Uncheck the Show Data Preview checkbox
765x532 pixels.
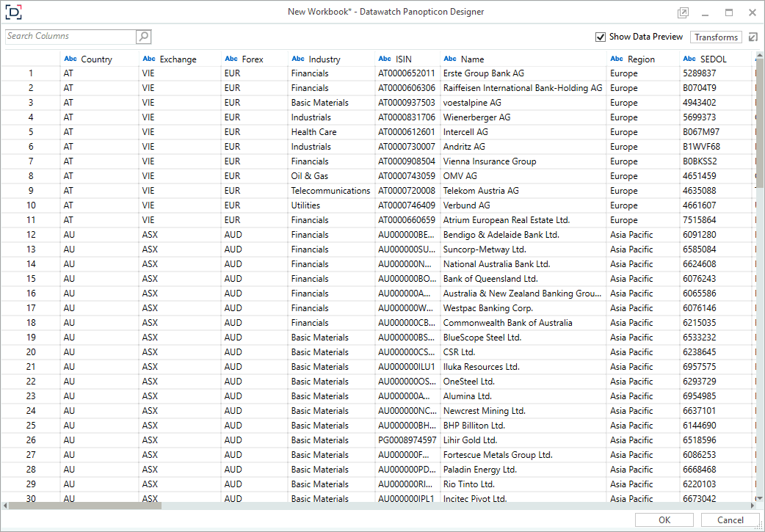tap(601, 37)
